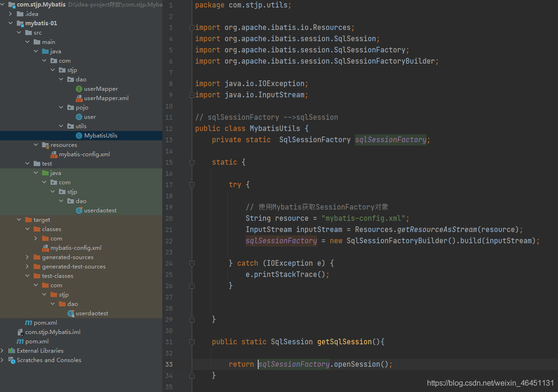
Task: Fold the try block at line 17
Action: click(x=192, y=185)
